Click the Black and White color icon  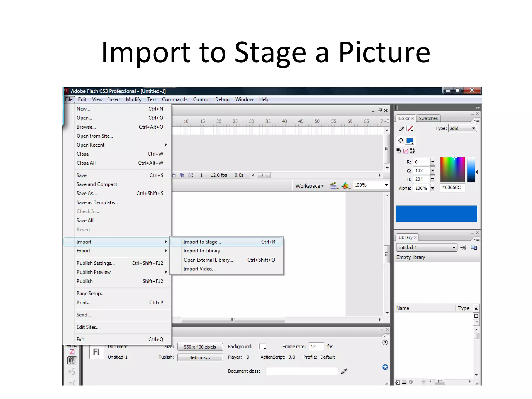tap(398, 151)
